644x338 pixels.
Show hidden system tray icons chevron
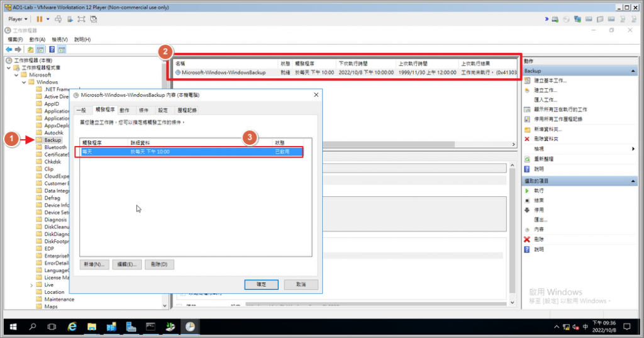[557, 327]
